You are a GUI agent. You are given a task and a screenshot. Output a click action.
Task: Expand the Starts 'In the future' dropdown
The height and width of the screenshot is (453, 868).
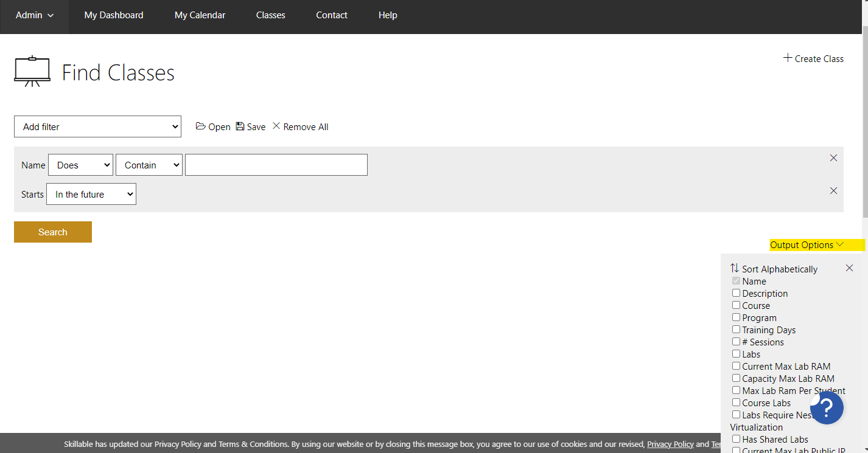tap(91, 195)
